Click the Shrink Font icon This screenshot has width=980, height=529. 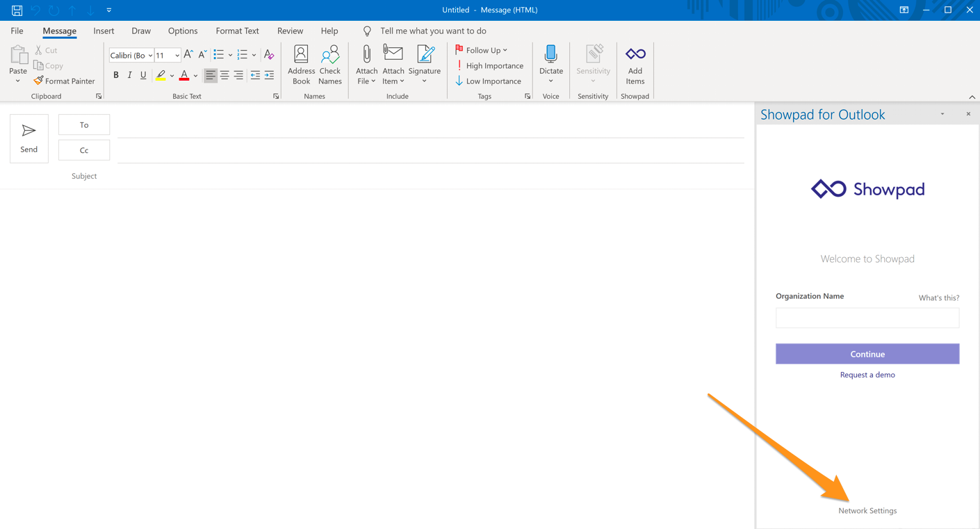[202, 55]
